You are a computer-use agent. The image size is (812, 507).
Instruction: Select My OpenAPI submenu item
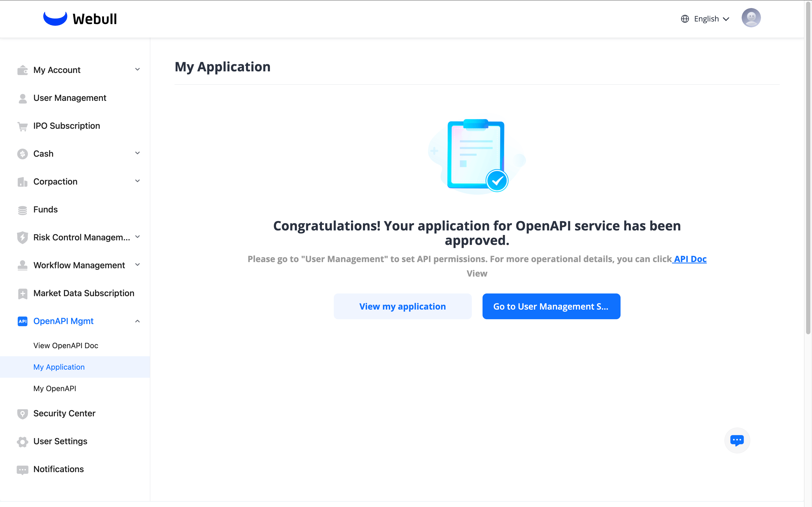55,388
